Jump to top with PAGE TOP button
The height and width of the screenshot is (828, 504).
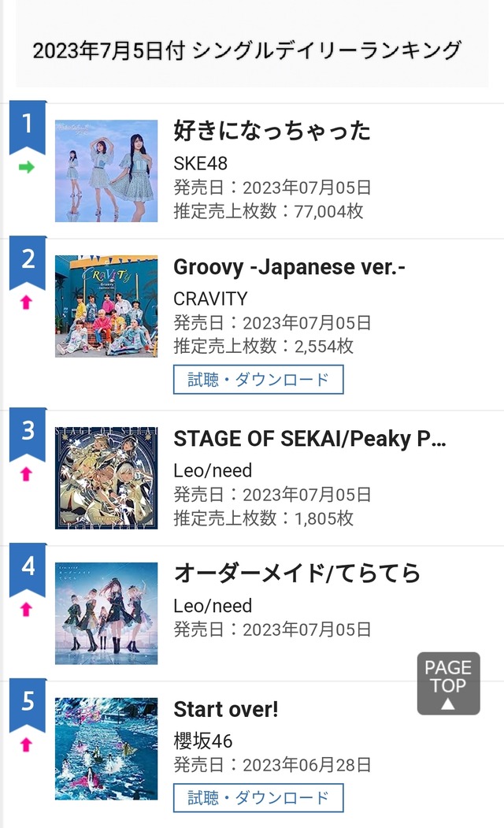pyautogui.click(x=449, y=683)
